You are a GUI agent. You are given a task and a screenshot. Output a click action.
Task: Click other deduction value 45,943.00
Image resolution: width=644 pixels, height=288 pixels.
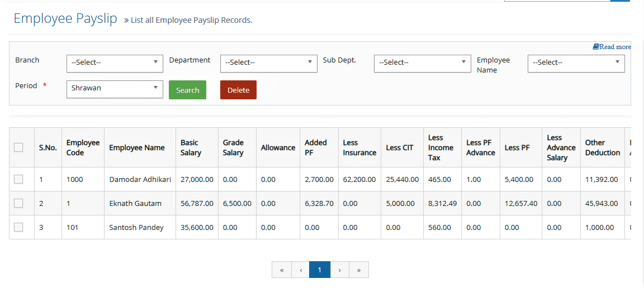[602, 203]
